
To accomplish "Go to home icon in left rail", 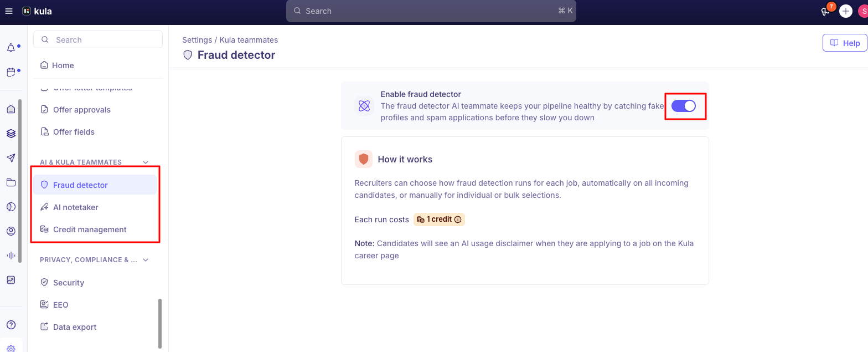I will click(x=11, y=109).
